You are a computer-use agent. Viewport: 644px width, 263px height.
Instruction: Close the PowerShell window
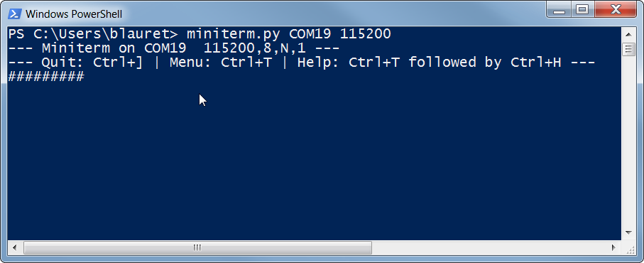[616, 10]
